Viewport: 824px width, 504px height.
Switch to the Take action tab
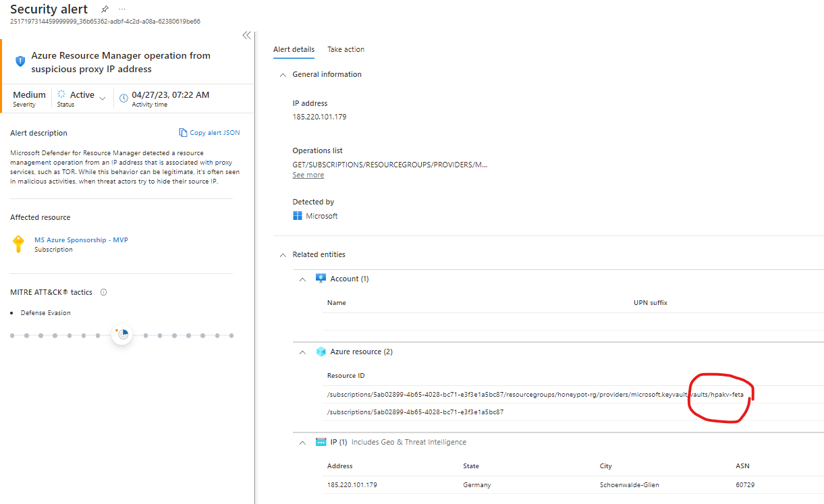[346, 49]
